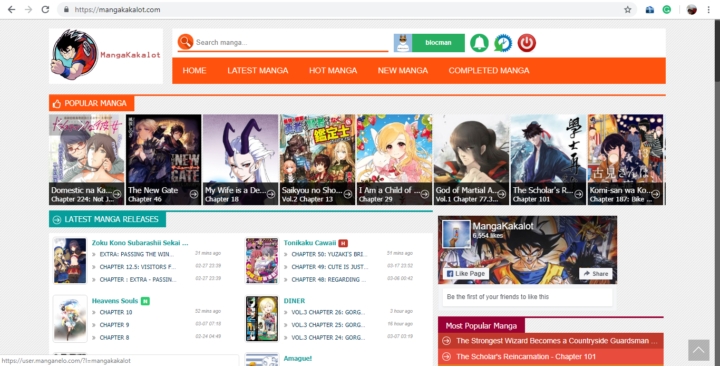The height and width of the screenshot is (366, 720).
Task: Click Facebook Like Page button
Action: 466,273
